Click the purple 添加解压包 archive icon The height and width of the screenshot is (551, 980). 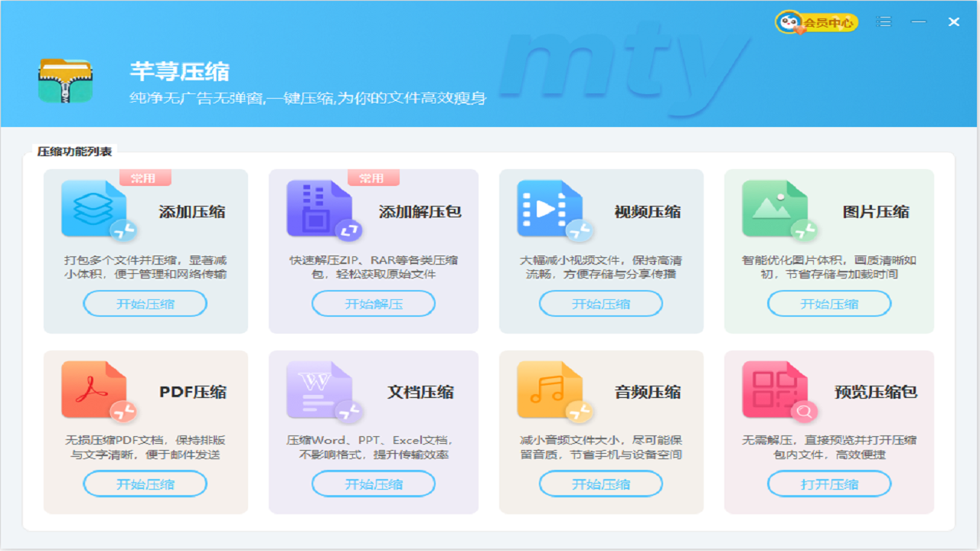(319, 208)
